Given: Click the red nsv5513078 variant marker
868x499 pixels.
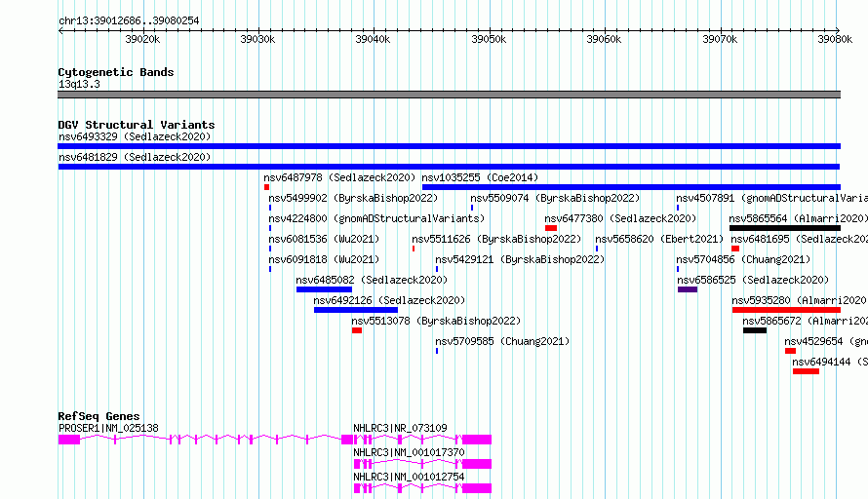Looking at the screenshot, I should 357,330.
